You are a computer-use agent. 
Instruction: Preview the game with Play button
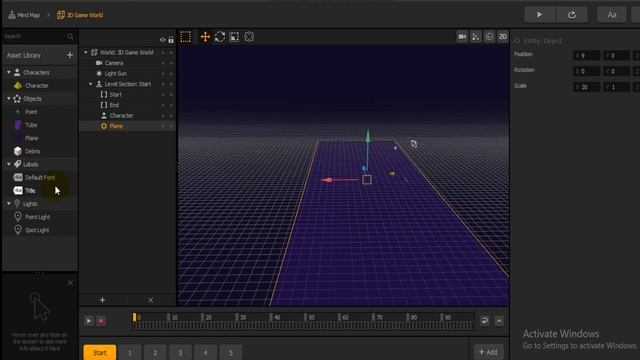coord(539,15)
